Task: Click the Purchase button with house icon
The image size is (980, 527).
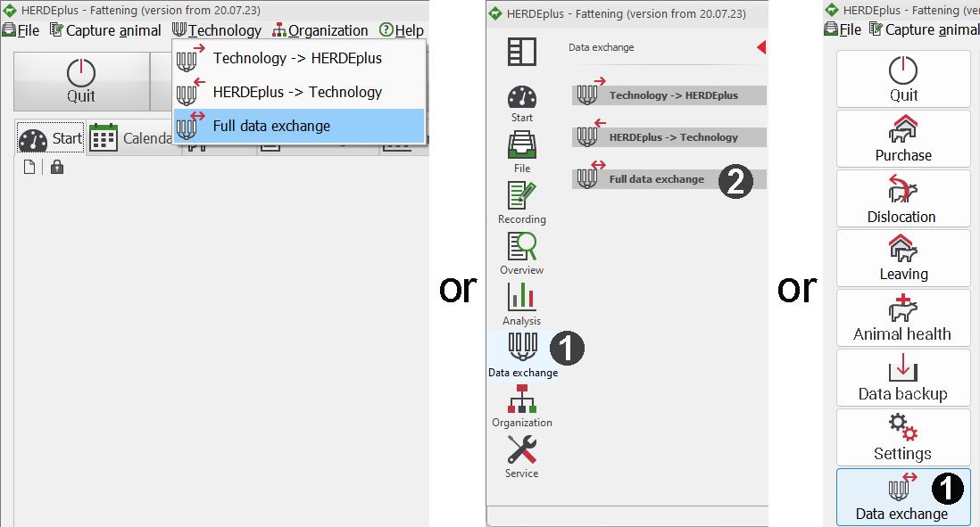Action: [x=903, y=139]
